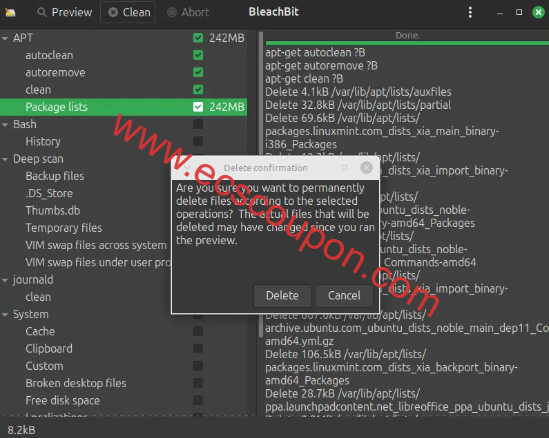The width and height of the screenshot is (549, 438).
Task: Click the Clean toolbar icon
Action: (x=113, y=13)
